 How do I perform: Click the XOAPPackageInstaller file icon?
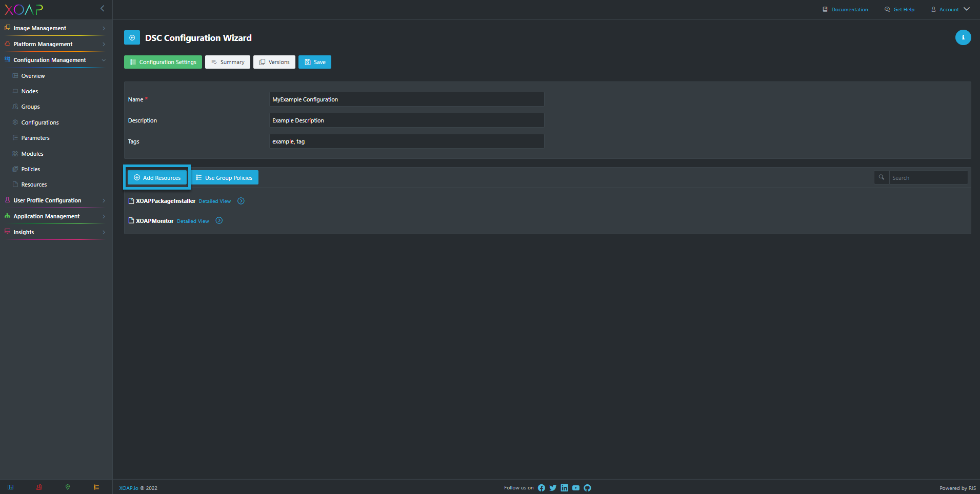click(x=131, y=201)
